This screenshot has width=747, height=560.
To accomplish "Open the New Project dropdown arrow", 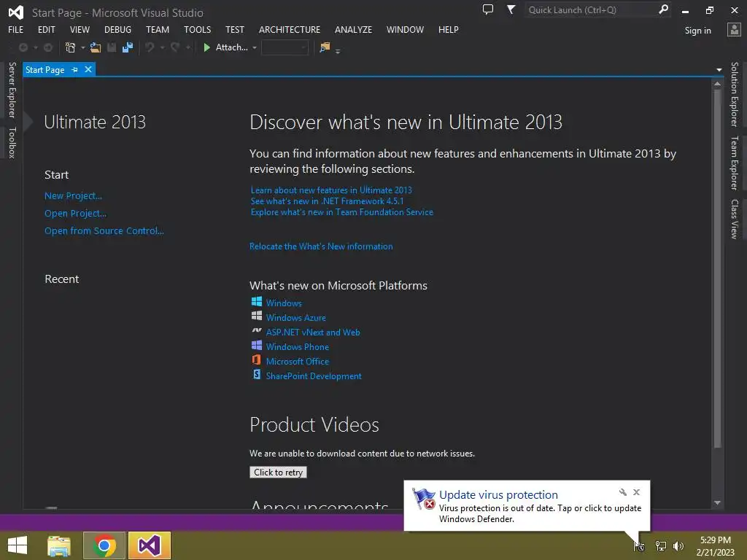I will 83,47.
